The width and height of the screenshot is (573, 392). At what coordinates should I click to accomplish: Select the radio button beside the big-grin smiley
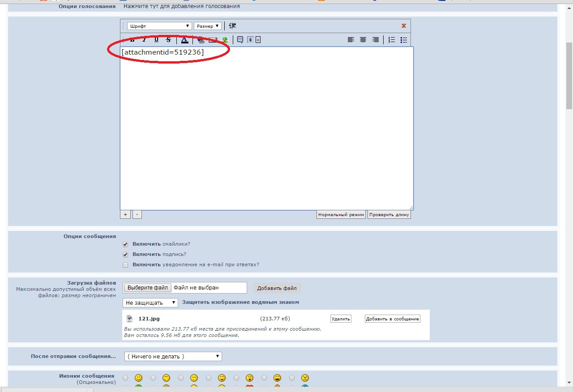pos(264,378)
